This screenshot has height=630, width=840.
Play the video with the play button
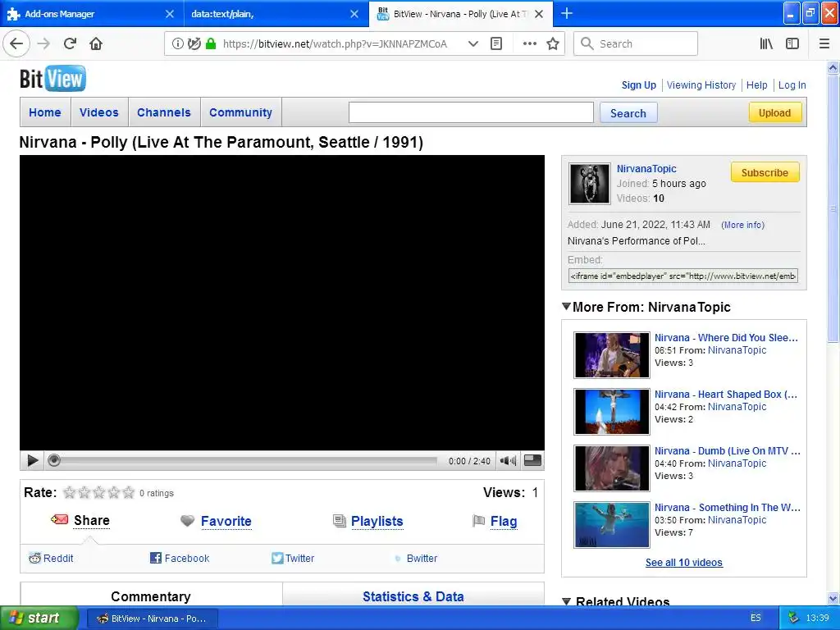click(x=32, y=461)
